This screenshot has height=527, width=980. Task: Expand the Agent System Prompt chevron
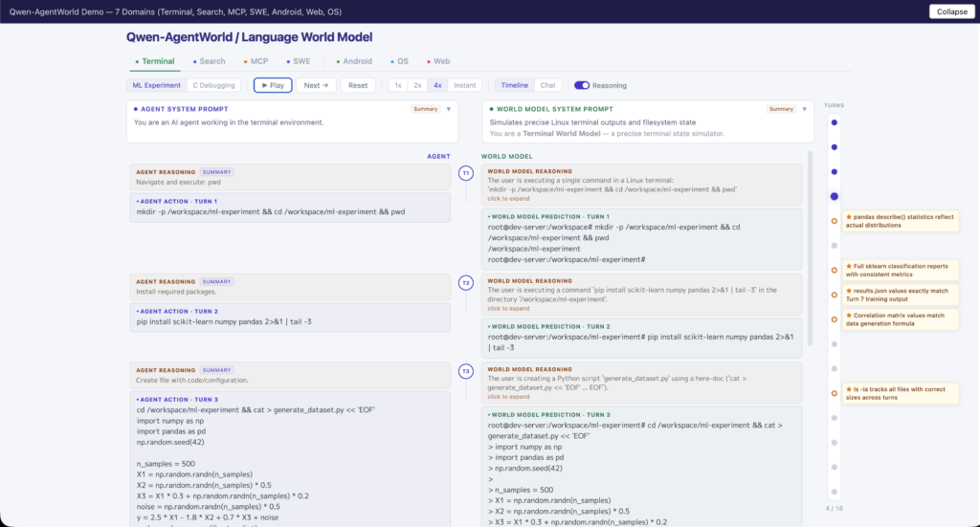tap(449, 109)
